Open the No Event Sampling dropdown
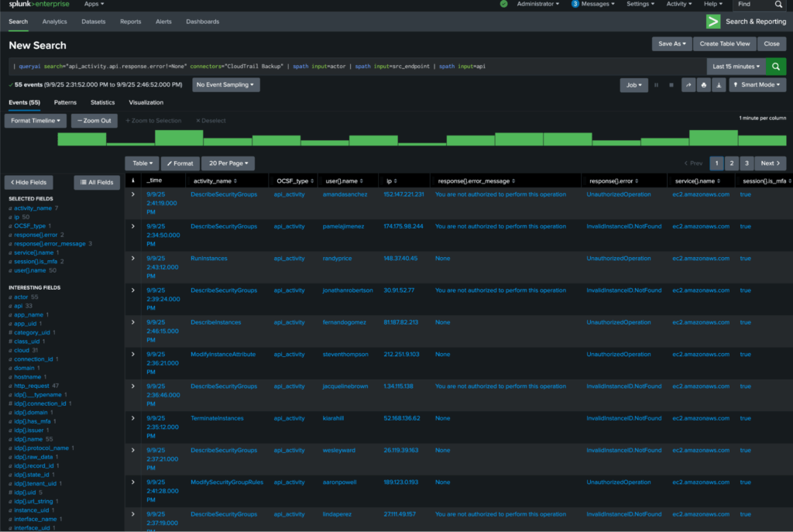This screenshot has width=793, height=532. [x=225, y=85]
